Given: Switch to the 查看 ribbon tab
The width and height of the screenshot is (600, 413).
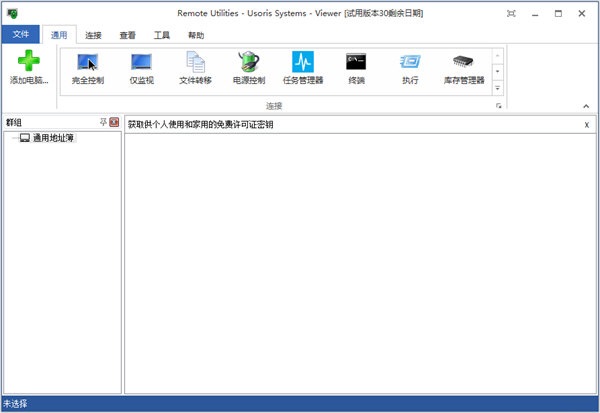Looking at the screenshot, I should click(x=127, y=35).
